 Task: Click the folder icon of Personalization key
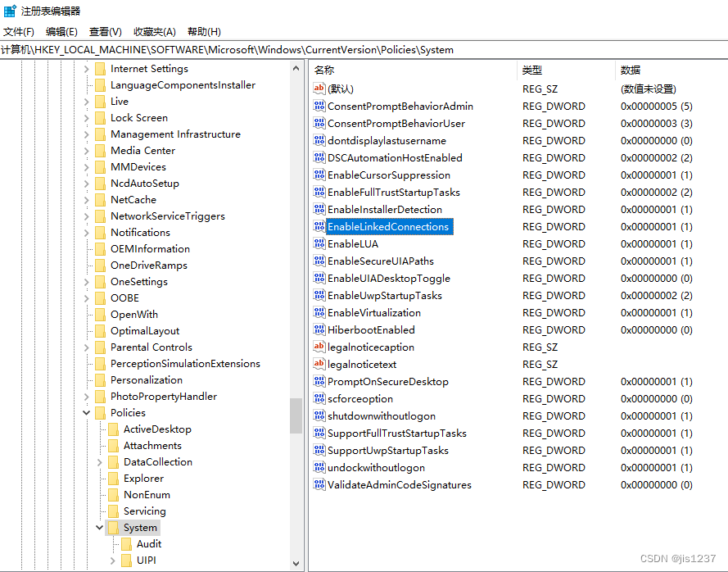click(x=100, y=380)
